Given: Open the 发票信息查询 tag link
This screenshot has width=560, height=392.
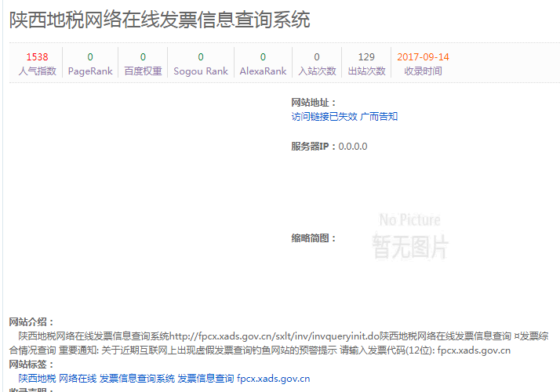Looking at the screenshot, I should [205, 379].
